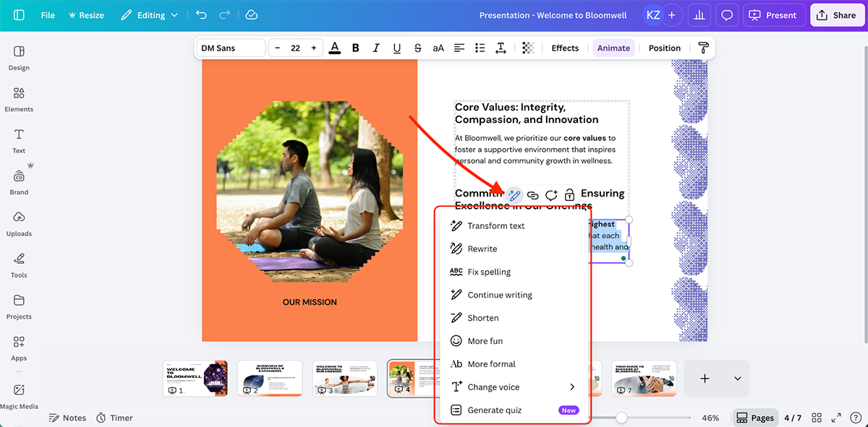Open the Magic Media sidebar panel
This screenshot has width=868, height=427.
pyautogui.click(x=20, y=396)
